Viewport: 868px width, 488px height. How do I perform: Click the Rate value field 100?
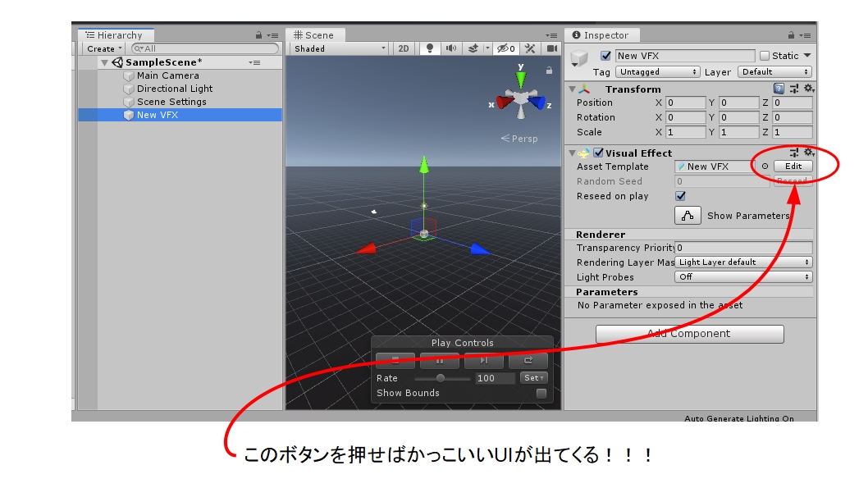495,378
